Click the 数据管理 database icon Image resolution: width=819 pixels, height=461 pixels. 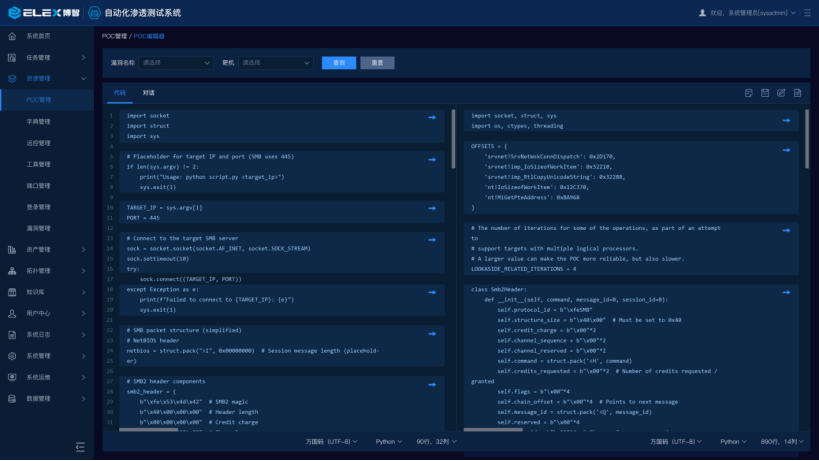pos(12,399)
